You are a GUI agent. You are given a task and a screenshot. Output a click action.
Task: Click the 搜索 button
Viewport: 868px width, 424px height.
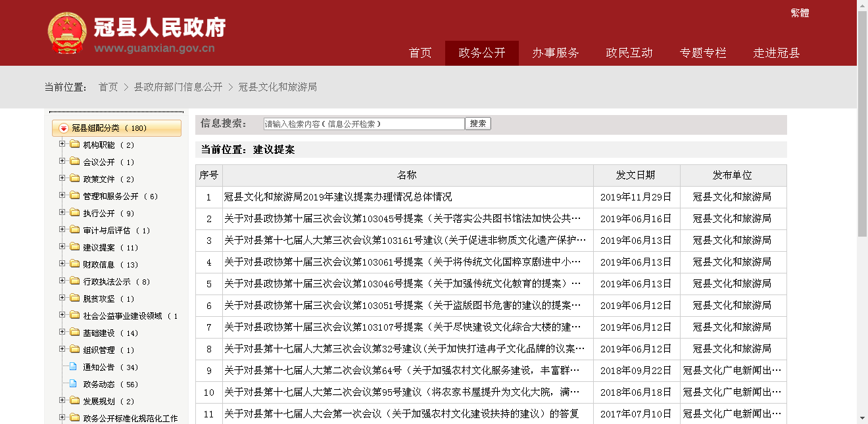[x=478, y=124]
